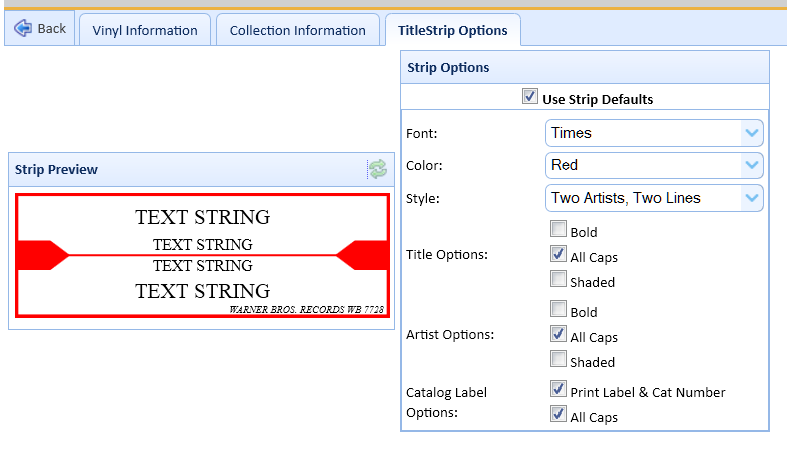Viewport: 787px width, 465px height.
Task: Open the Collection Information tab
Action: click(298, 30)
